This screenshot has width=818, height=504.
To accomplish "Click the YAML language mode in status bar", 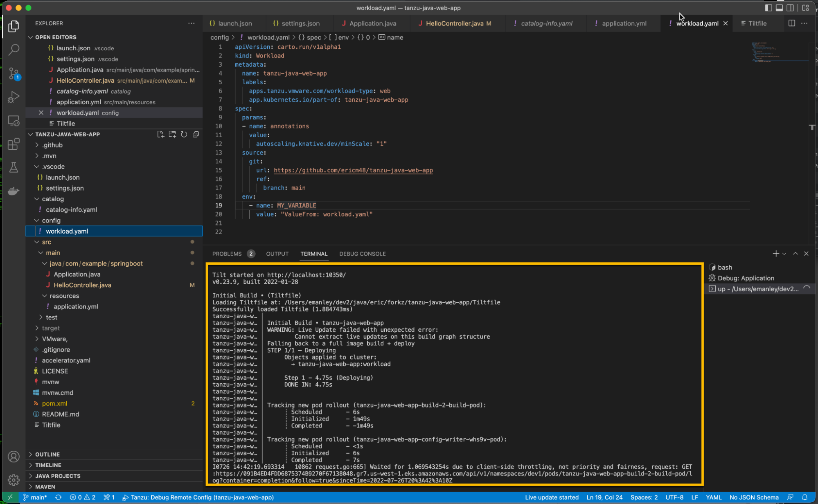I will (713, 497).
